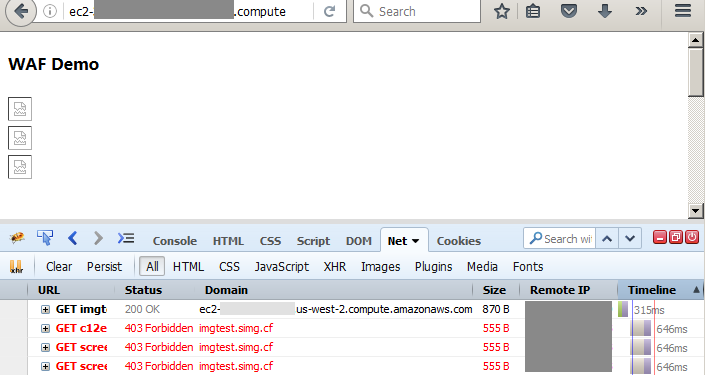705x375 pixels.
Task: Sort by the Remote IP column header
Action: pyautogui.click(x=568, y=290)
